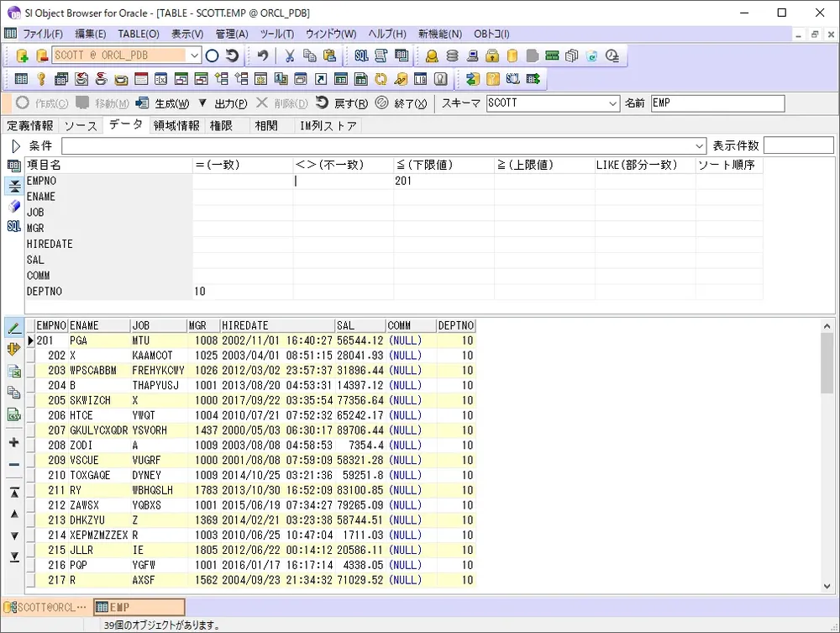Click the Excel export icon in side toolbar

[14, 371]
